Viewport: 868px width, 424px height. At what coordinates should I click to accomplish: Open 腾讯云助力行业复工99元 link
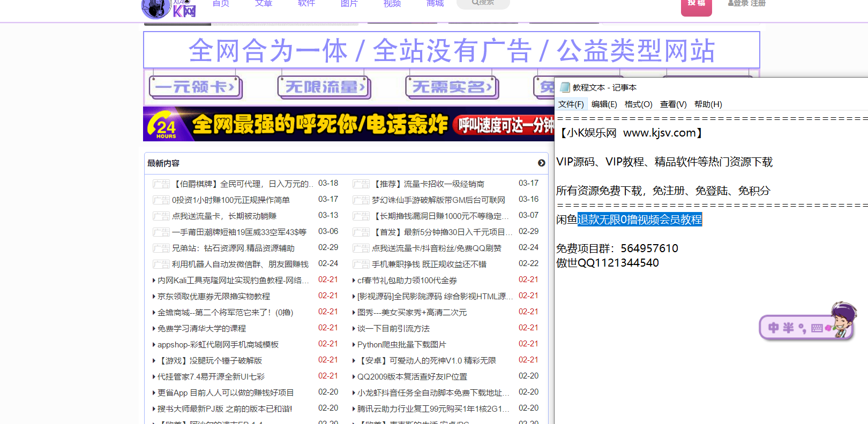[x=433, y=409]
